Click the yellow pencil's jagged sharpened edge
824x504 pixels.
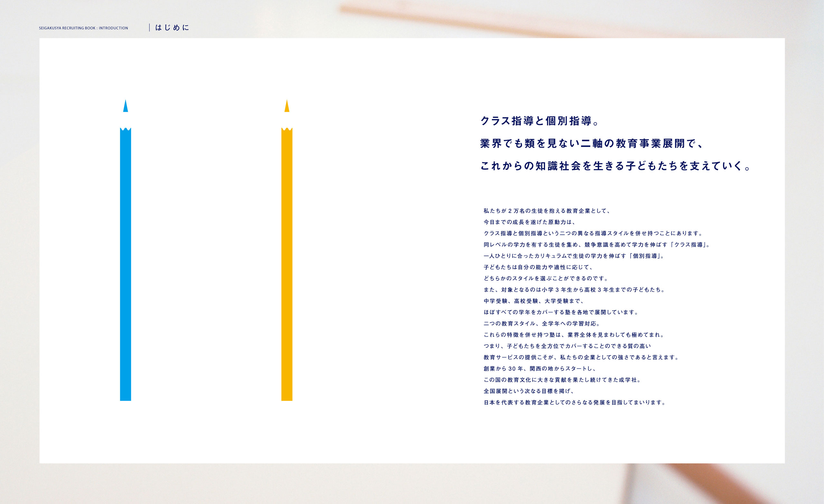point(286,129)
